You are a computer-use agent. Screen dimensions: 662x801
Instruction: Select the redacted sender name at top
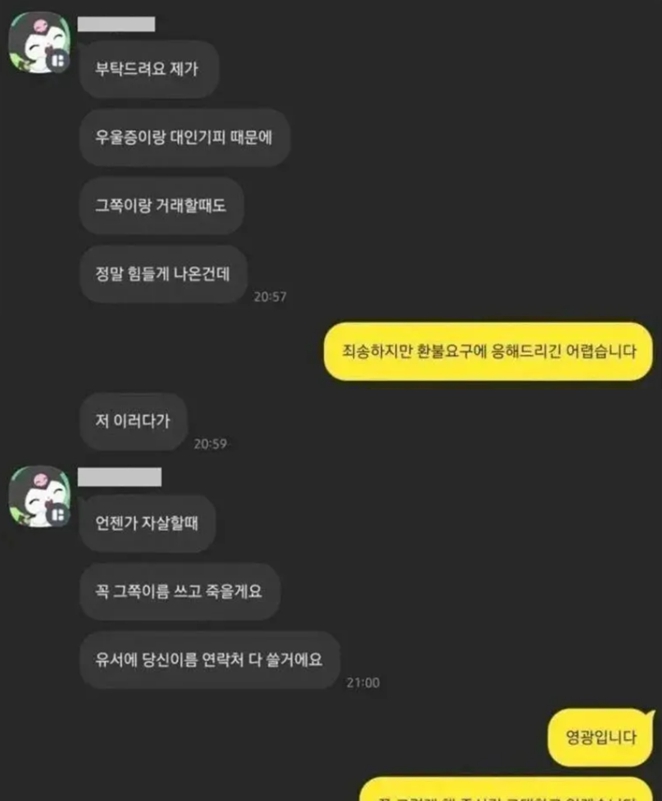[x=116, y=24]
